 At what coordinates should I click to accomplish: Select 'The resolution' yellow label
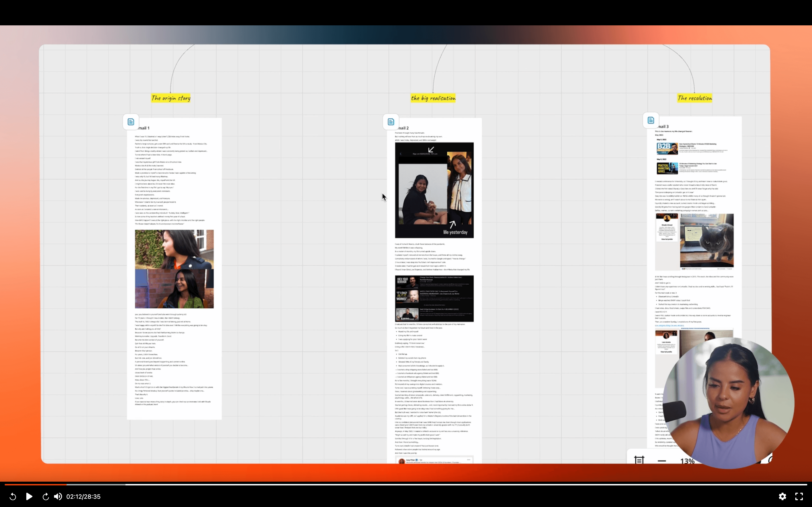(694, 98)
